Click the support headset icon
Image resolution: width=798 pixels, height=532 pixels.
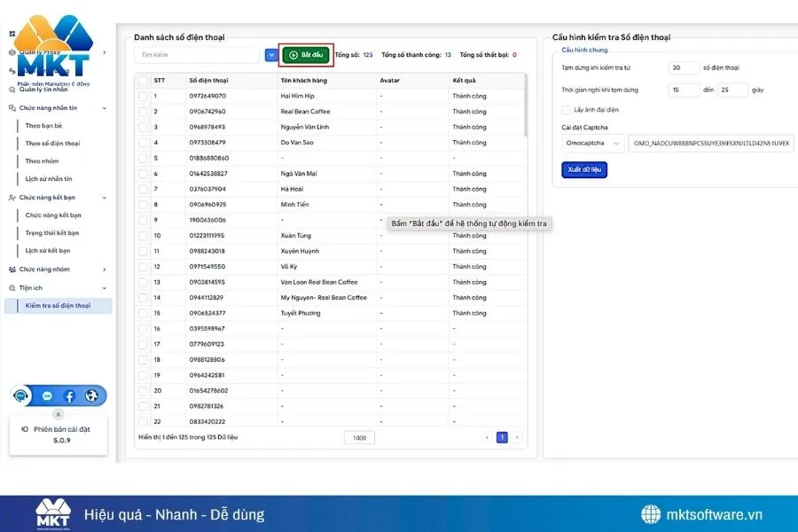pyautogui.click(x=21, y=395)
